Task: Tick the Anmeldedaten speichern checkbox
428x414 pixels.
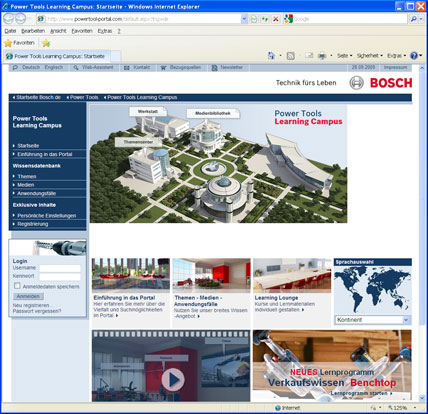Action: pos(17,286)
